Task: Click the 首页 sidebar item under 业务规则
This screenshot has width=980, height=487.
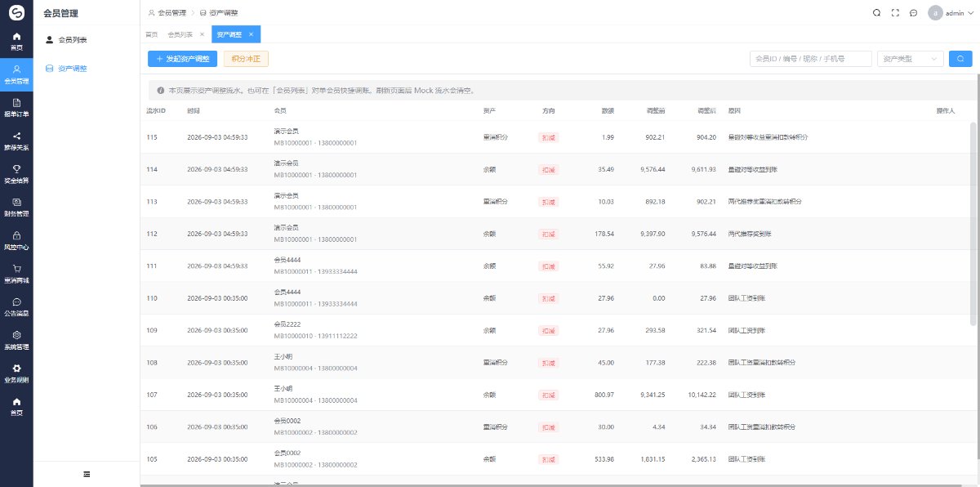Action: point(16,405)
